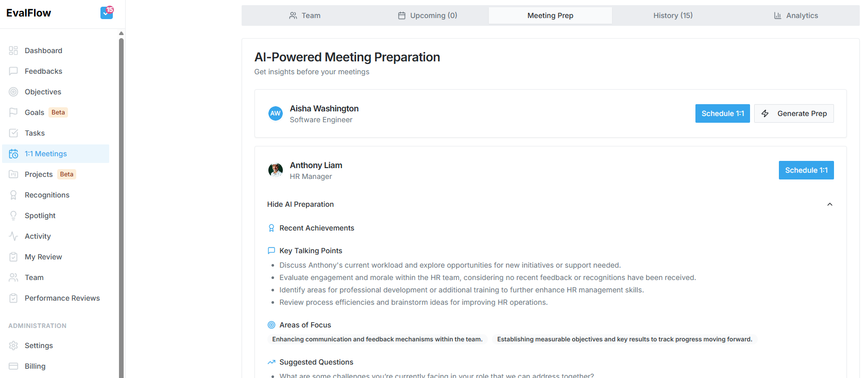The width and height of the screenshot is (868, 378).
Task: Click the My Review clipboard icon
Action: 13,257
